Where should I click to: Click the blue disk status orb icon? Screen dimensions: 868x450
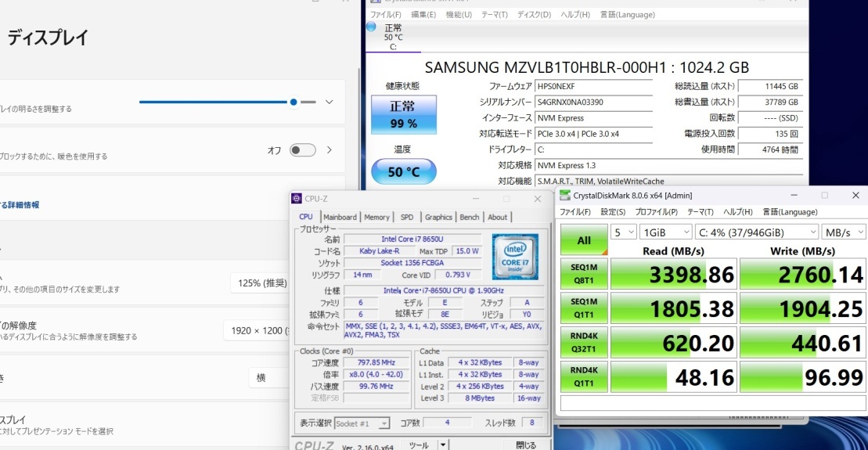371,27
